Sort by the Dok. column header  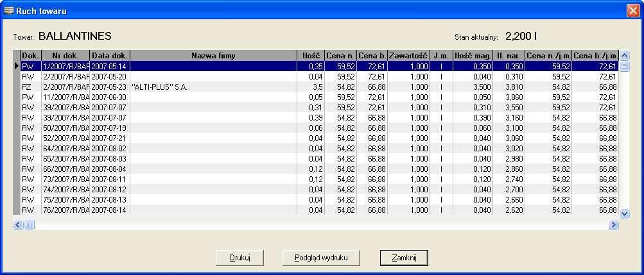[31, 56]
